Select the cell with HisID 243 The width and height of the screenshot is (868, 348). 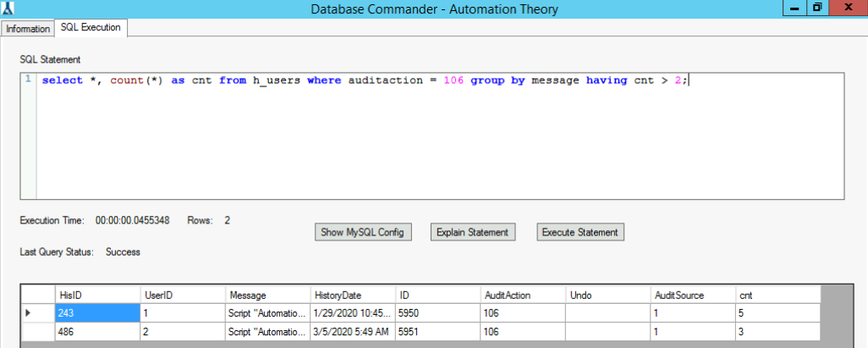(x=97, y=313)
